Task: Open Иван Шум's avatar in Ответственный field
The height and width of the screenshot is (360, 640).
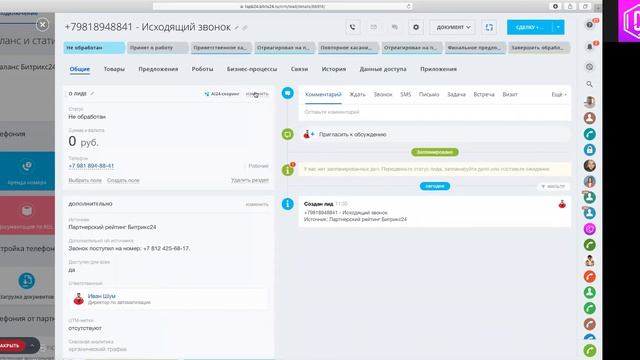Action: click(78, 299)
